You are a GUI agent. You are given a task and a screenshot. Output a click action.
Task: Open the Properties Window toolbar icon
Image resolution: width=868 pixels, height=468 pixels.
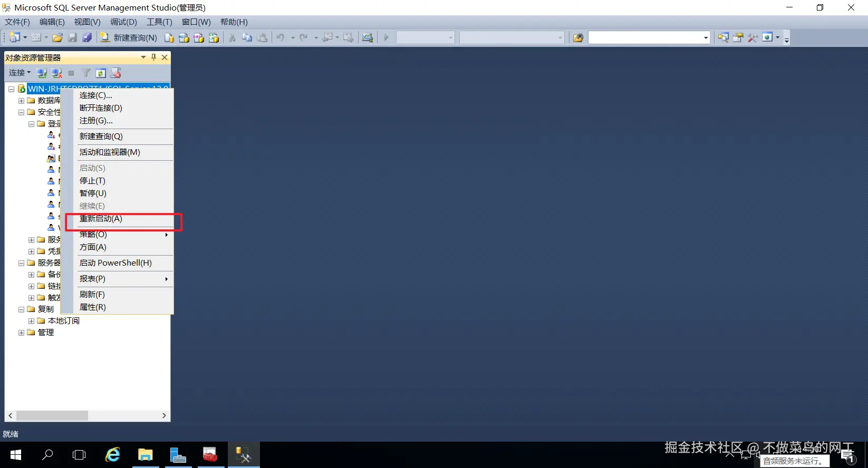click(x=738, y=37)
